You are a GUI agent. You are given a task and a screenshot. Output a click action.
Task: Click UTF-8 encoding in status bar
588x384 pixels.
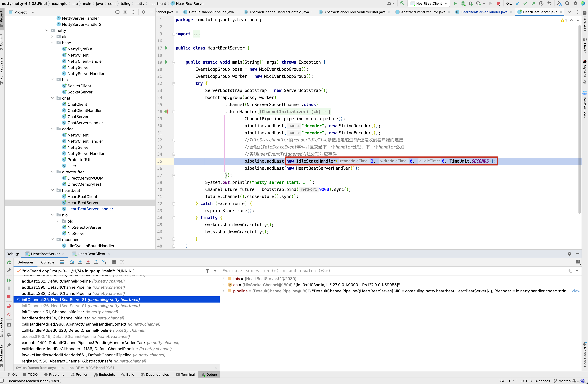[x=526, y=381]
